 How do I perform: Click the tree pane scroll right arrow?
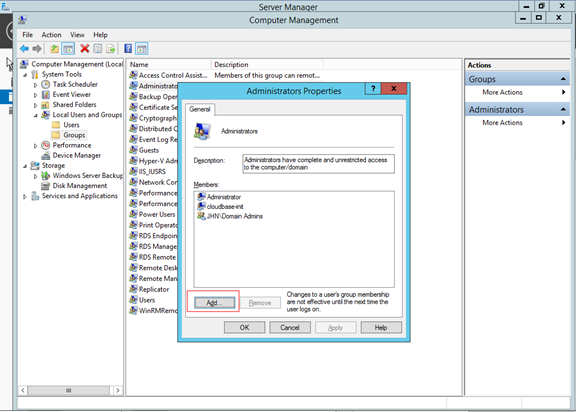[x=118, y=390]
